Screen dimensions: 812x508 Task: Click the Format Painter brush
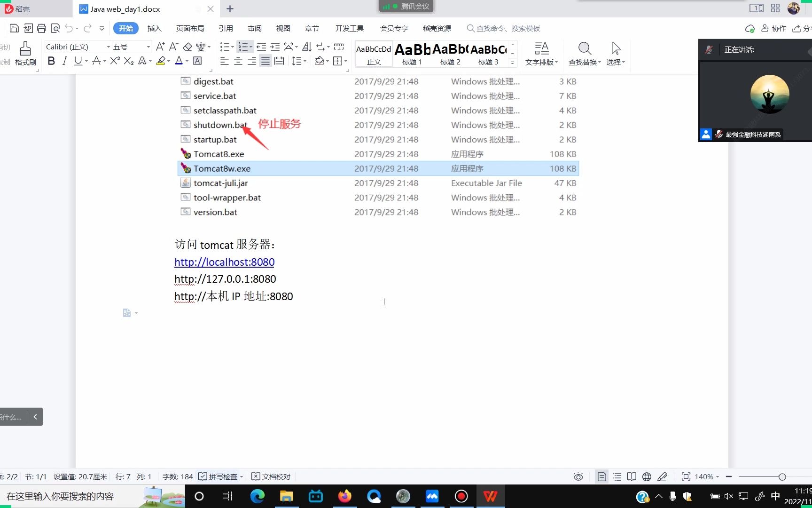(x=25, y=54)
